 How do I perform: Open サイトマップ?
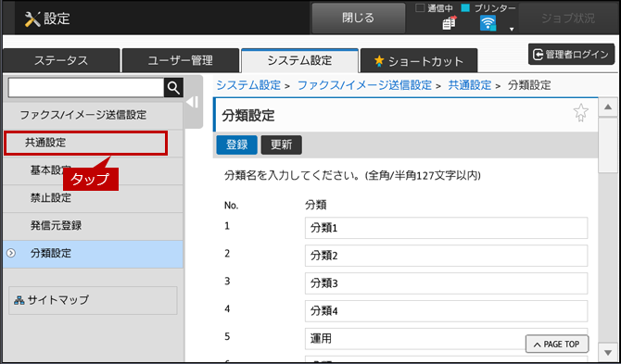click(x=93, y=300)
